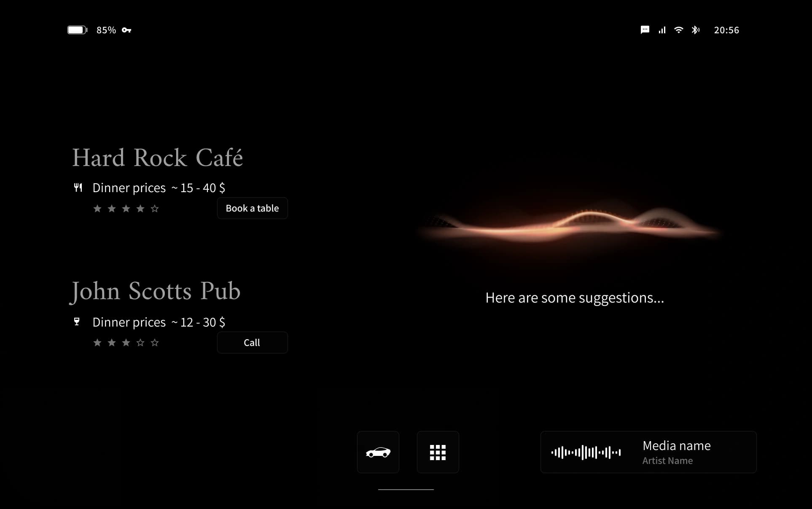
Task: Tap 'Here are some suggestions...' assistant text
Action: (x=575, y=298)
